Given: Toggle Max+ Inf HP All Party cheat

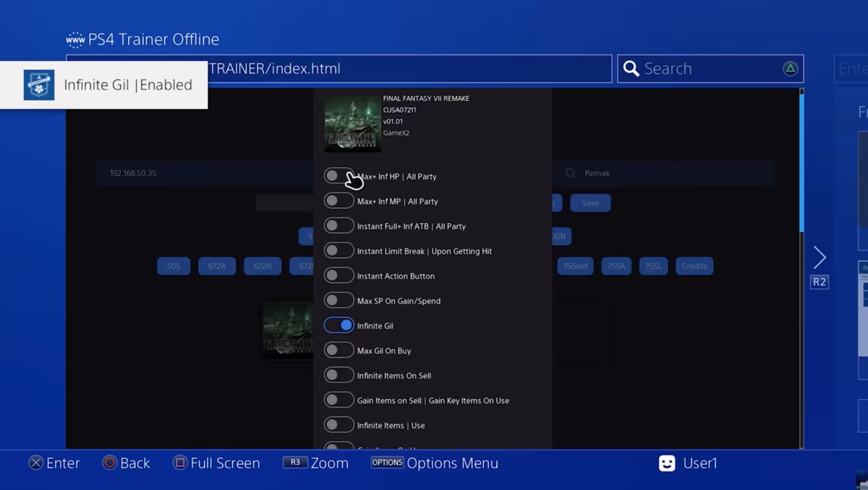Looking at the screenshot, I should tap(339, 176).
